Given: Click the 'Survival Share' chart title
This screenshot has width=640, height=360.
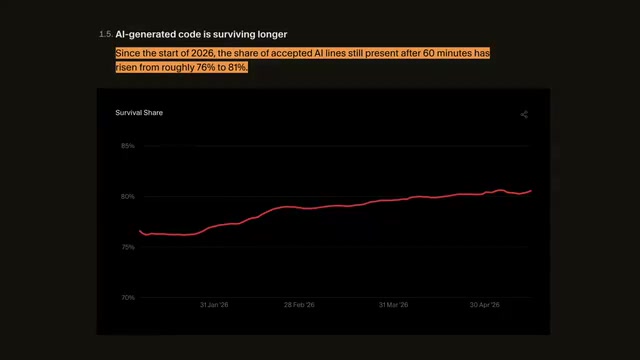Looking at the screenshot, I should click(139, 113).
